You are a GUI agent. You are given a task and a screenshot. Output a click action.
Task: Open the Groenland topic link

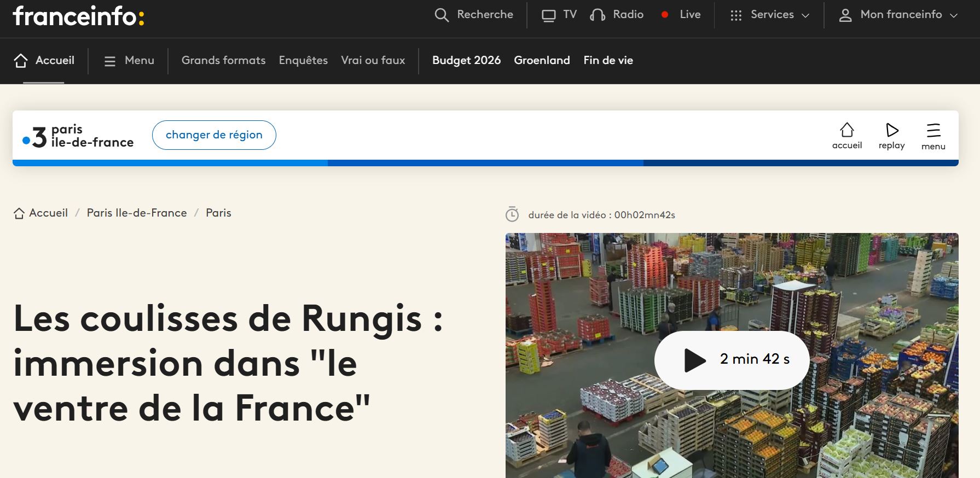542,60
